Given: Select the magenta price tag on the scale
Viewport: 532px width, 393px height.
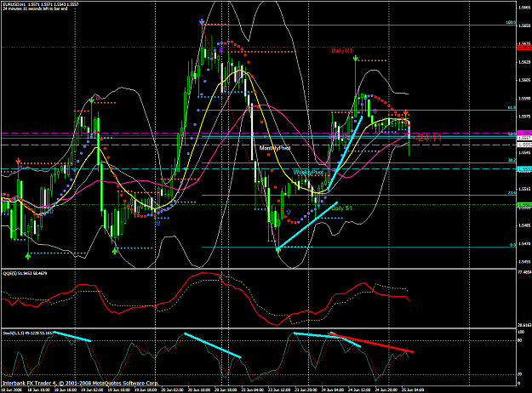Looking at the screenshot, I should (x=524, y=133).
